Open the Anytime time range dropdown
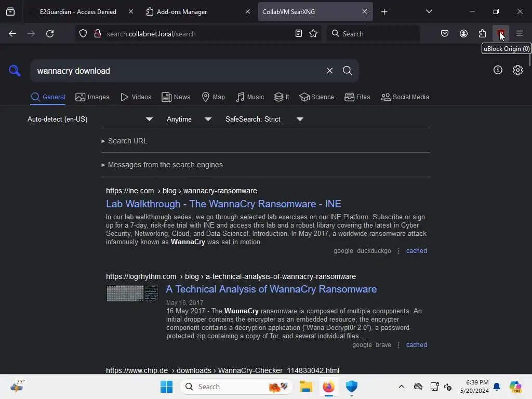Viewport: 532px width, 399px height. tap(189, 119)
